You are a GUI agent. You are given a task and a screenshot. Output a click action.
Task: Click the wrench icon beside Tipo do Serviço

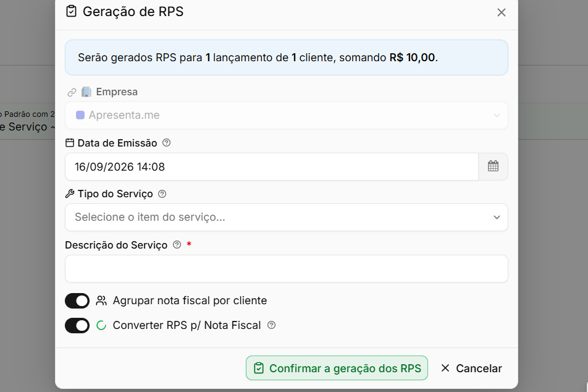click(x=70, y=194)
